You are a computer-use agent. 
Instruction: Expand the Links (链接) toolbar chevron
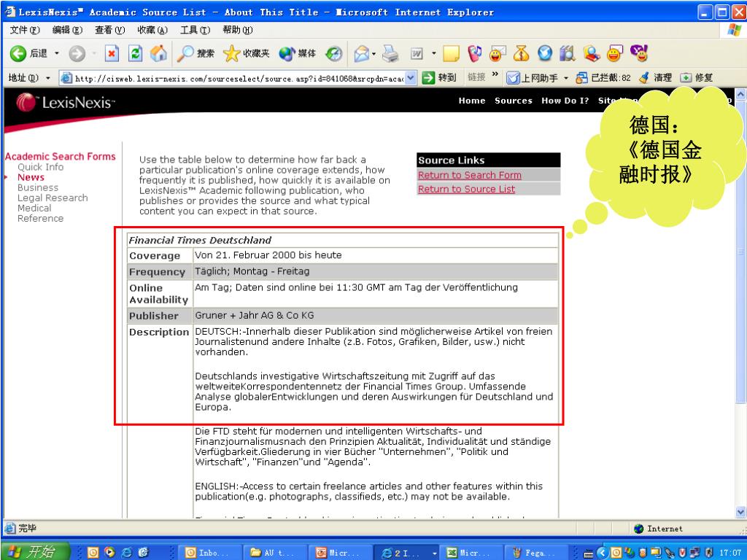(x=495, y=75)
